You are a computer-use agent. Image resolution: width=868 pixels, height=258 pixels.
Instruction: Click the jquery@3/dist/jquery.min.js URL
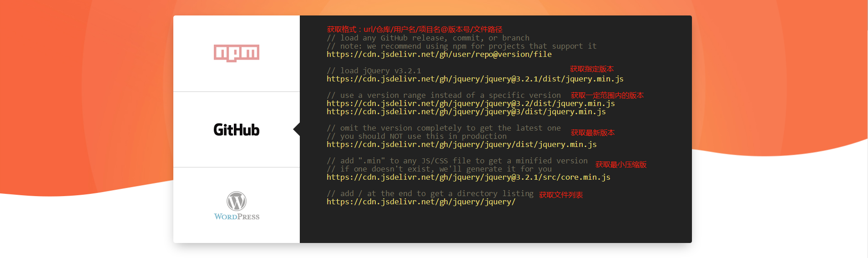click(x=466, y=111)
